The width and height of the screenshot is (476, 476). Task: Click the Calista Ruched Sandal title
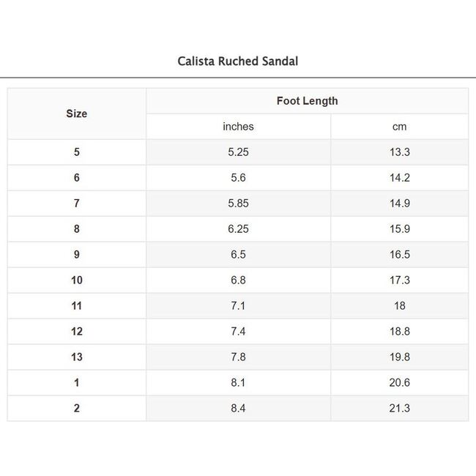click(238, 61)
